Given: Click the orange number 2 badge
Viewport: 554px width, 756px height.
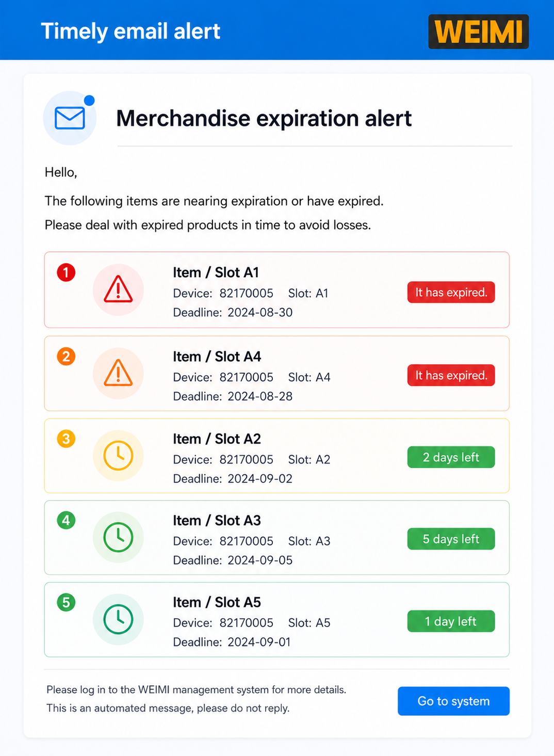Looking at the screenshot, I should coord(66,356).
